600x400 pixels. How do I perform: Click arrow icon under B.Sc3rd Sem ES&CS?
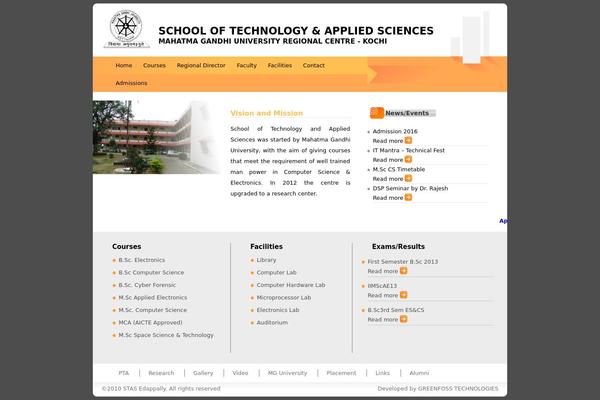tap(403, 319)
